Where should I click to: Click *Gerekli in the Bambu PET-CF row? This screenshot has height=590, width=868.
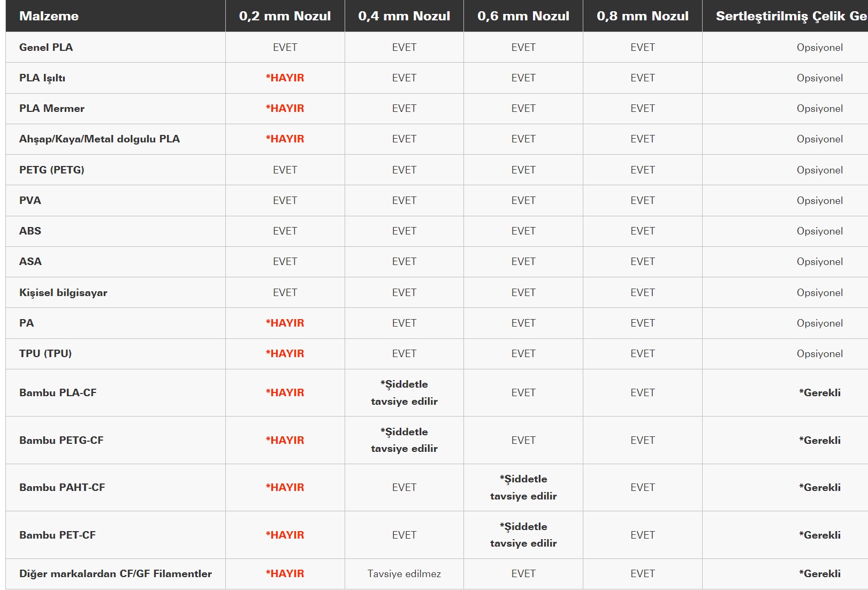tap(820, 535)
